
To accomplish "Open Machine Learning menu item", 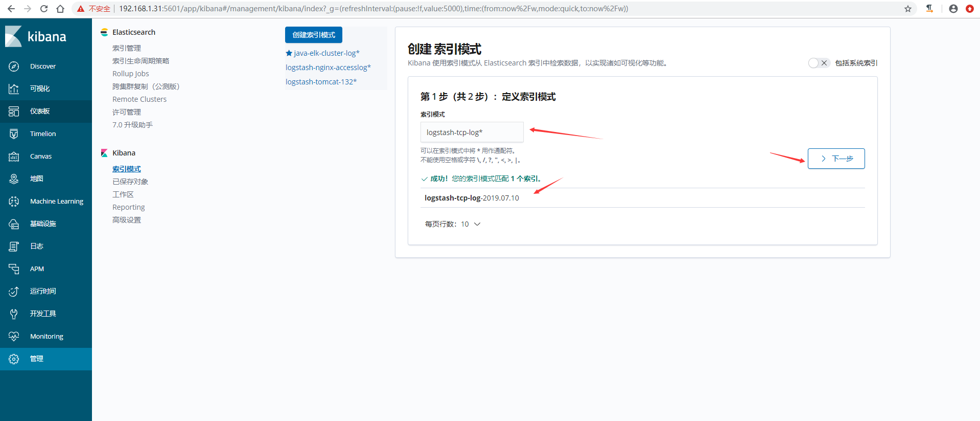I will [x=57, y=202].
